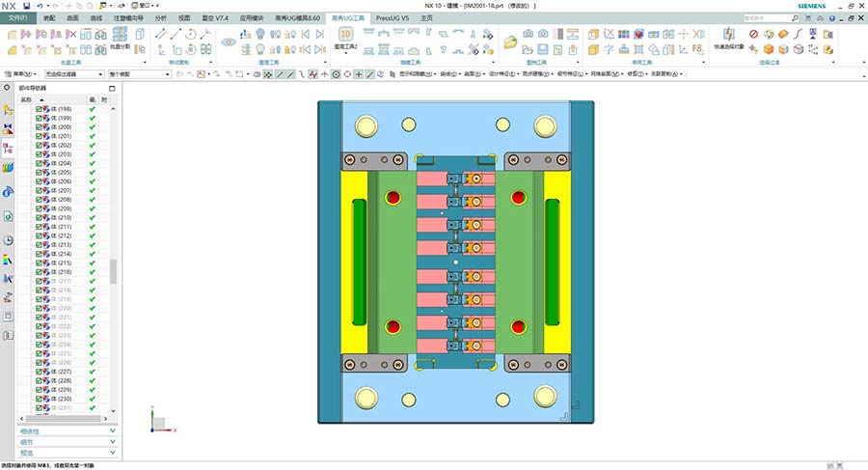Click the floppy disk save icon in 图档工具
This screenshot has width=868, height=470.
(543, 49)
